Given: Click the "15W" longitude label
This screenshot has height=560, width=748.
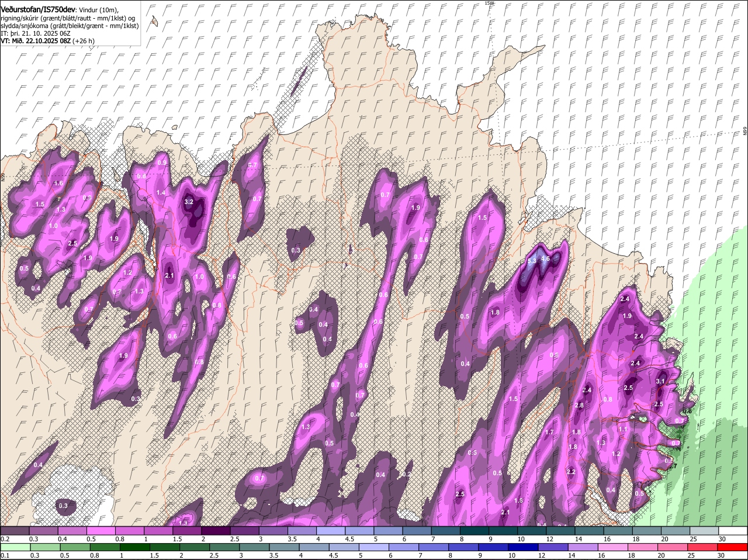Looking at the screenshot, I should [489, 3].
